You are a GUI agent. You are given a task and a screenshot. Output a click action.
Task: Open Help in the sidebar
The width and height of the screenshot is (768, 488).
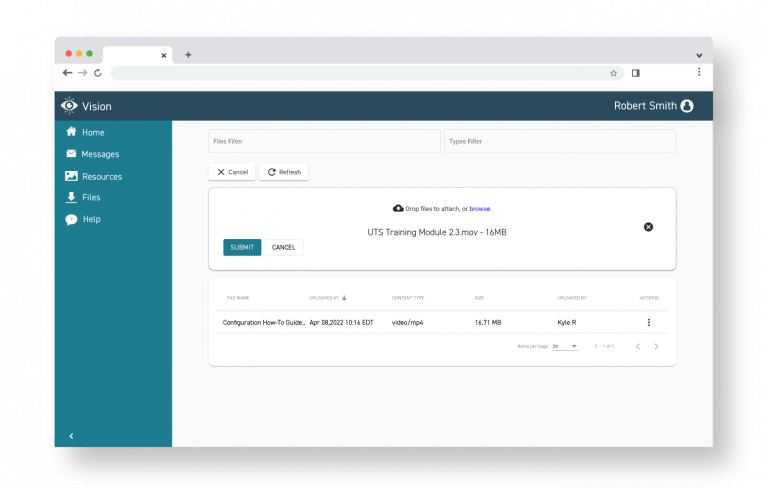coord(83,219)
